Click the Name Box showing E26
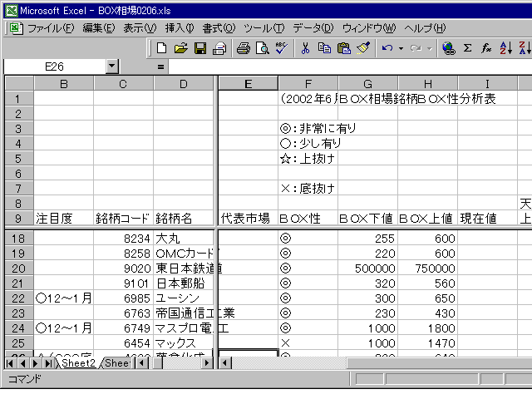The width and height of the screenshot is (532, 399). 55,66
